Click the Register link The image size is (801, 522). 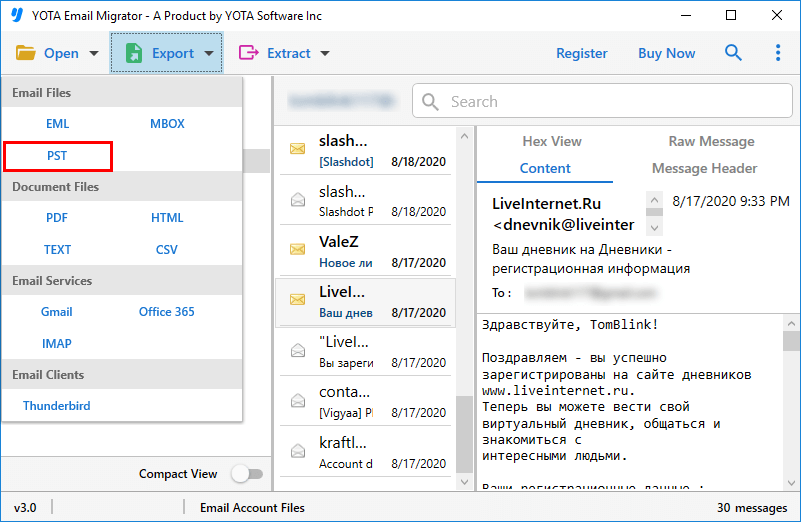582,53
